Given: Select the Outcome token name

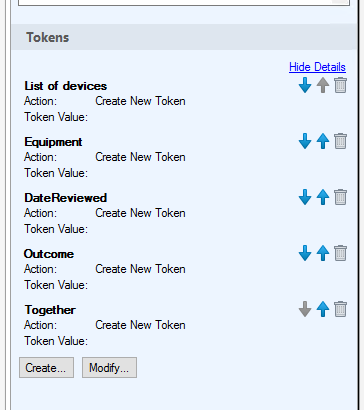Looking at the screenshot, I should [x=49, y=254].
